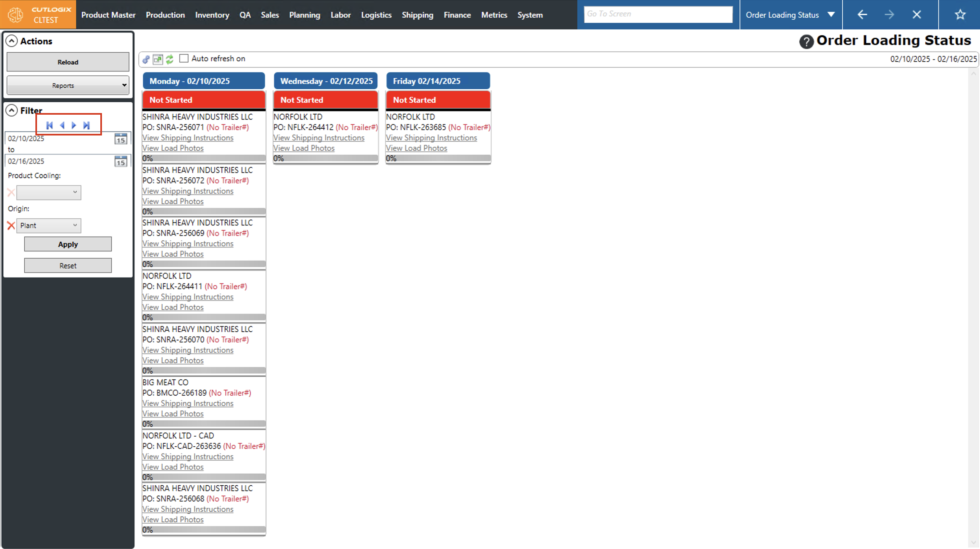Jump to first date range arrow
This screenshot has width=980, height=549.
tap(49, 125)
